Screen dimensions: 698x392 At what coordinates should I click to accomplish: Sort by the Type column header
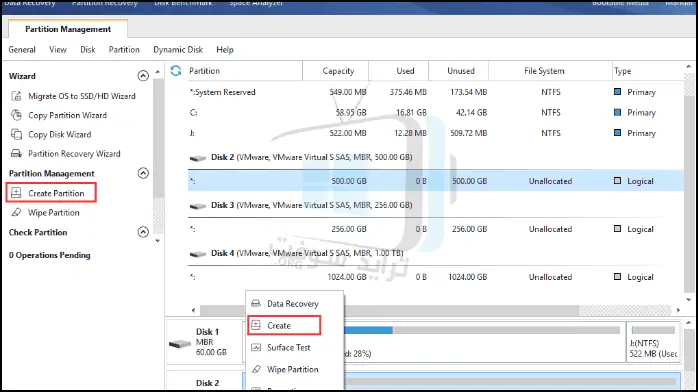pyautogui.click(x=648, y=71)
